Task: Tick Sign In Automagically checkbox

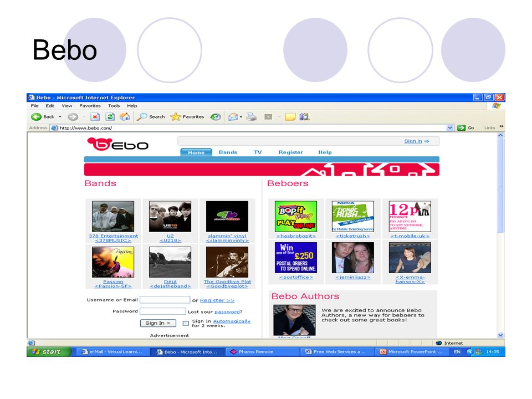Action: click(186, 323)
